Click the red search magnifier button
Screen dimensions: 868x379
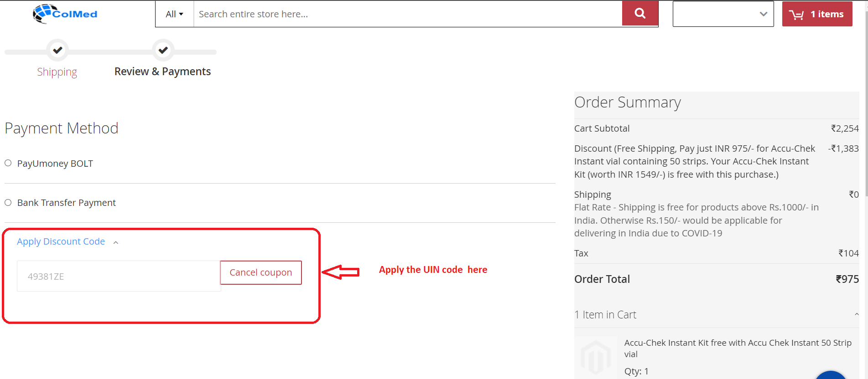tap(639, 14)
